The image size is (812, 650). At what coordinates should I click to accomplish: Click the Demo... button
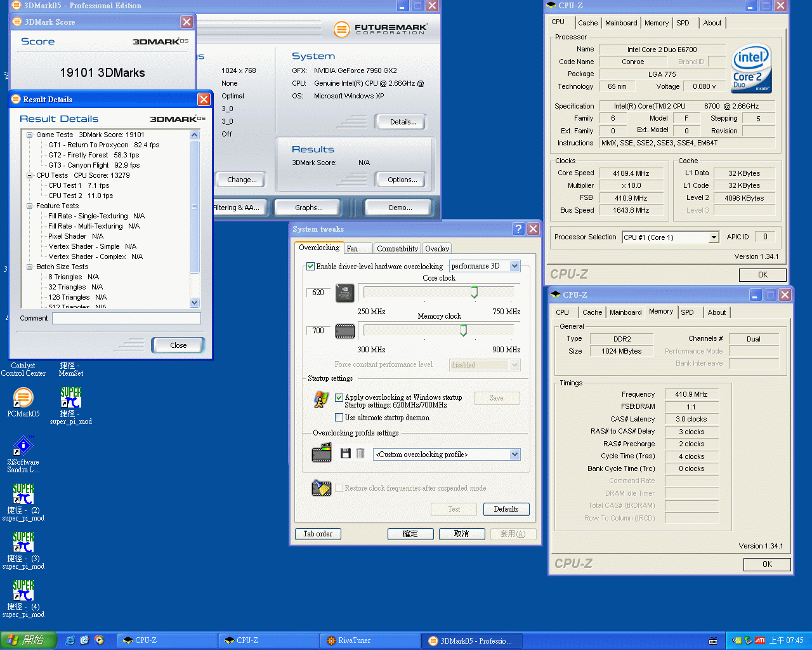(400, 208)
